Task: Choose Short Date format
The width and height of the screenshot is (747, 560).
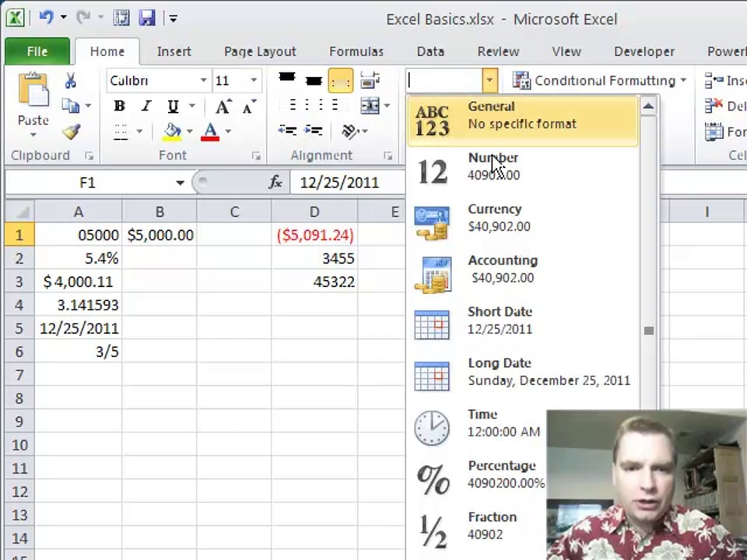Action: 523,325
